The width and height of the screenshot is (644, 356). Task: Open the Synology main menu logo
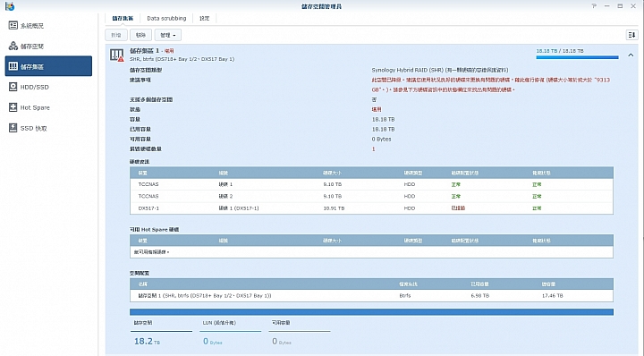[x=10, y=6]
